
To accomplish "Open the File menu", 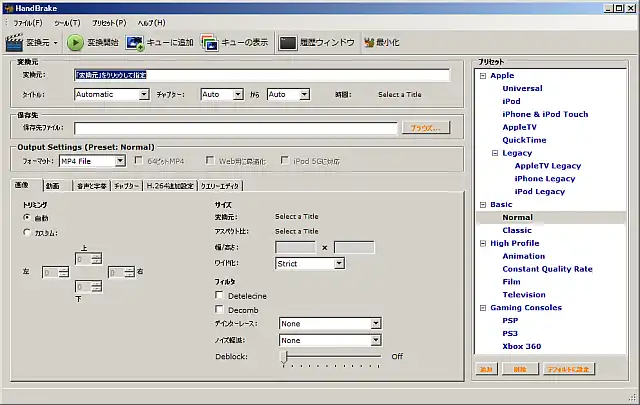I will 28,23.
